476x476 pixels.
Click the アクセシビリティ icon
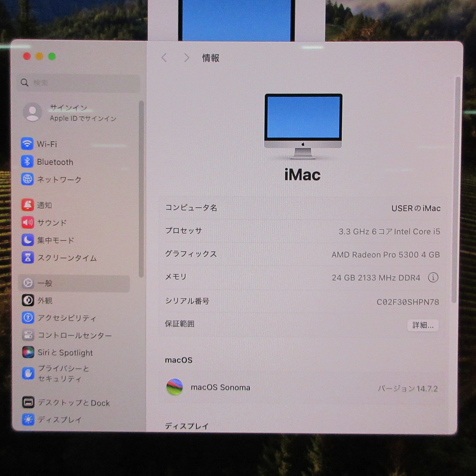tap(28, 318)
